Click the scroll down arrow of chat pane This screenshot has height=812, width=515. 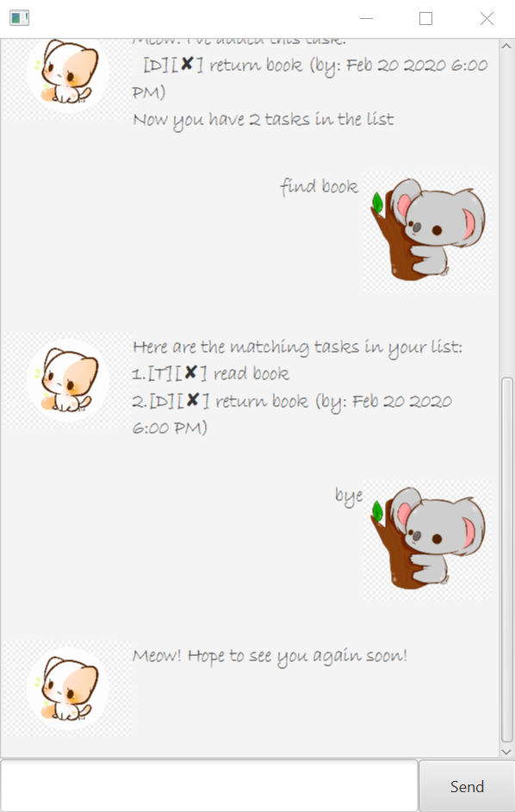click(506, 752)
